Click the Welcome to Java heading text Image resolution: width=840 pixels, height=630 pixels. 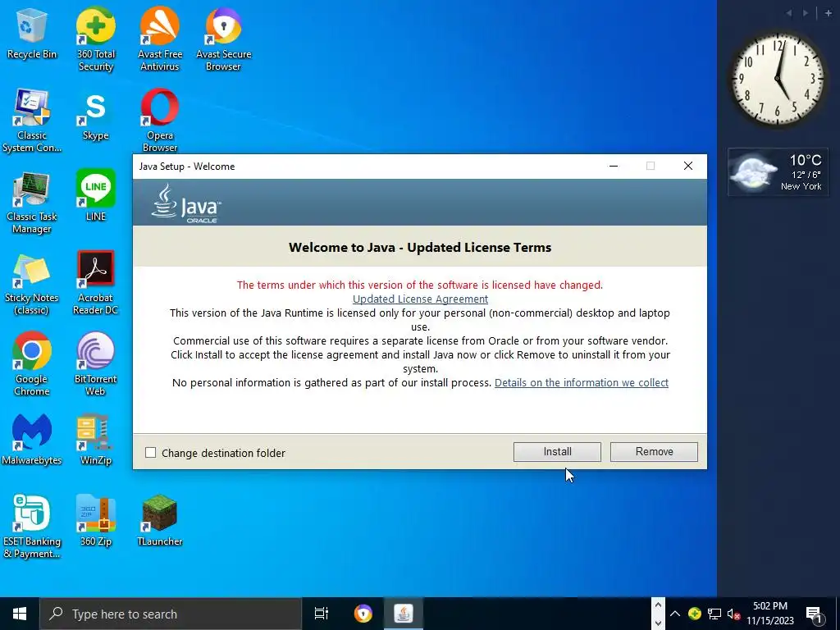[420, 247]
